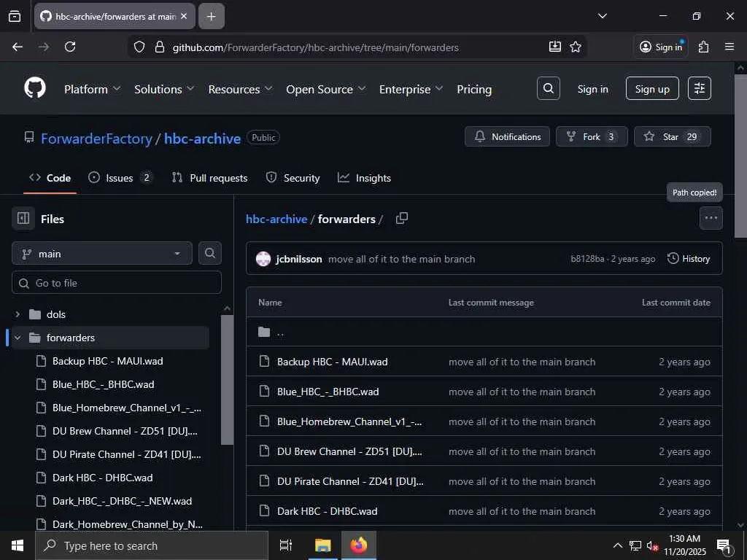
Task: Expand the Solutions menu
Action: [x=164, y=89]
